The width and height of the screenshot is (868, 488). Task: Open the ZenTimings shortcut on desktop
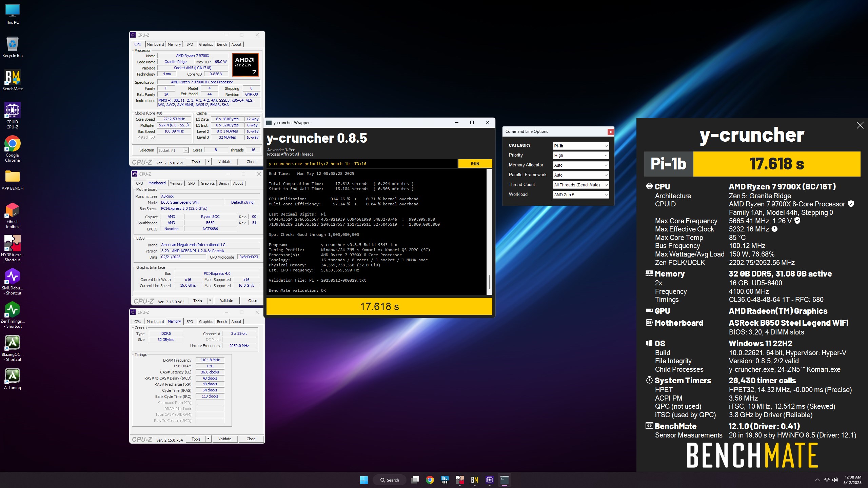point(13,315)
